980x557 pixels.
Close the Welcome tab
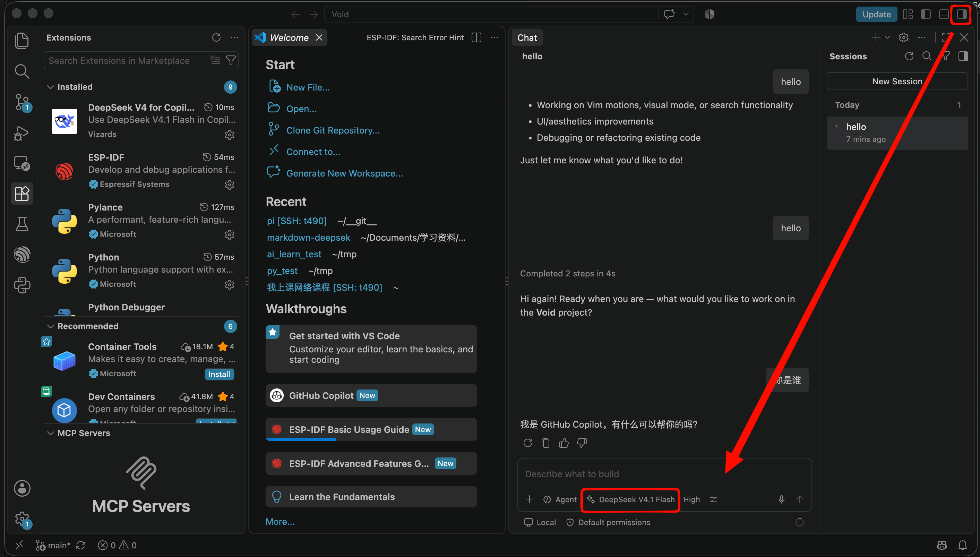(319, 37)
